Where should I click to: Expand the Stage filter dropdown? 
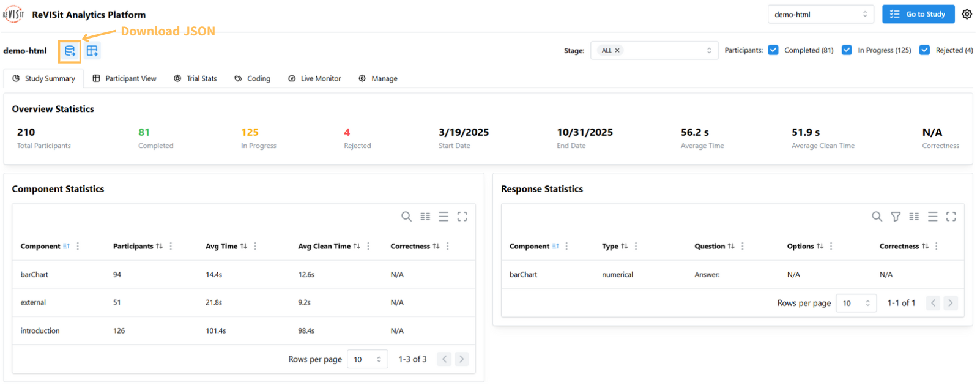[708, 50]
